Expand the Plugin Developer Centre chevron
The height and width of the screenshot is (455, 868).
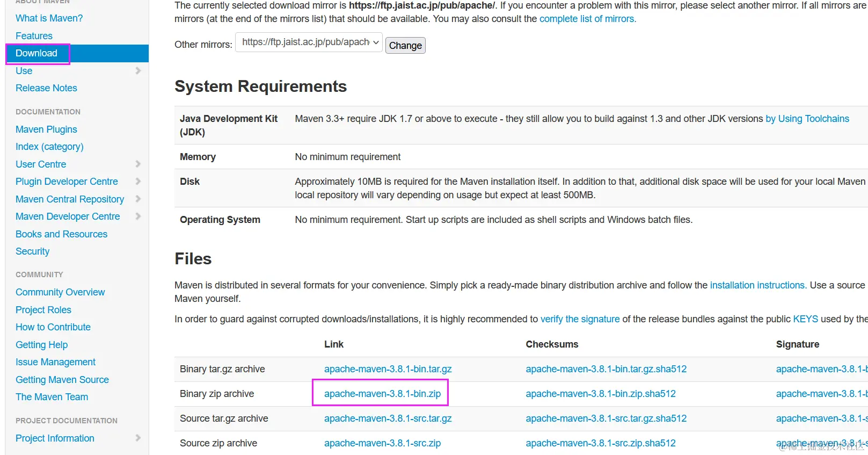click(138, 182)
